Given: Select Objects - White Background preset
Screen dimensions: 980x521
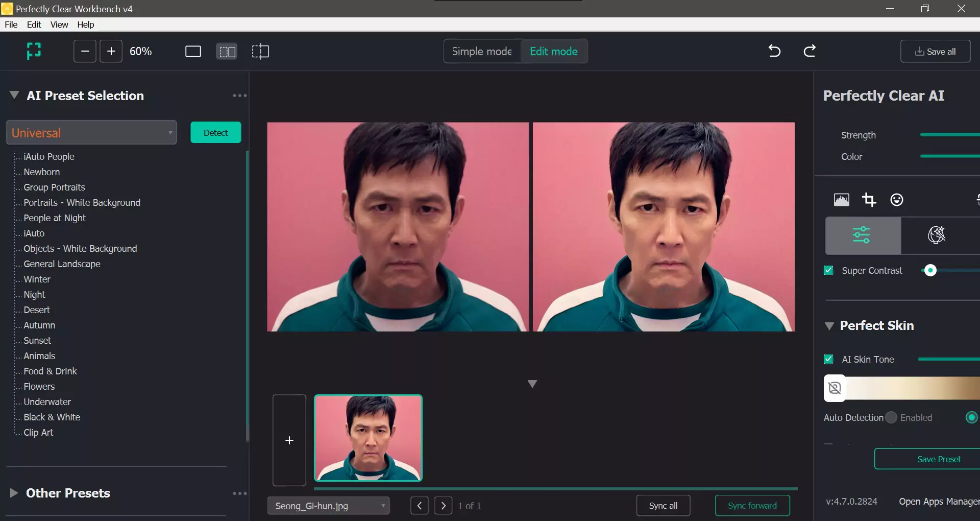Looking at the screenshot, I should click(x=80, y=249).
